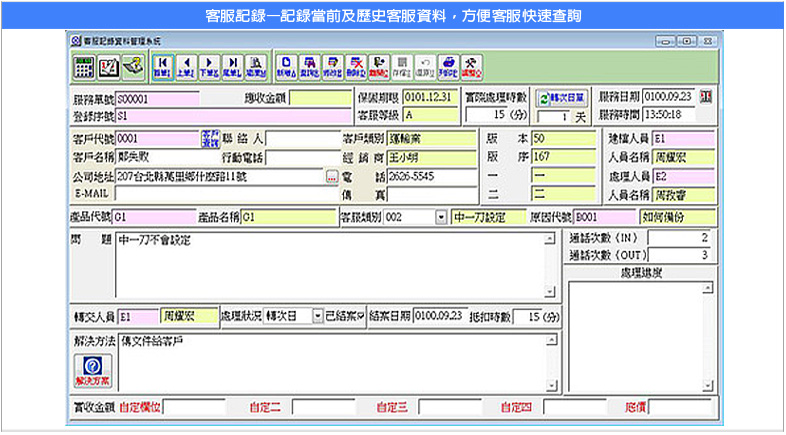
Task: Toggle the 已結案 checkbox
Action: (362, 316)
